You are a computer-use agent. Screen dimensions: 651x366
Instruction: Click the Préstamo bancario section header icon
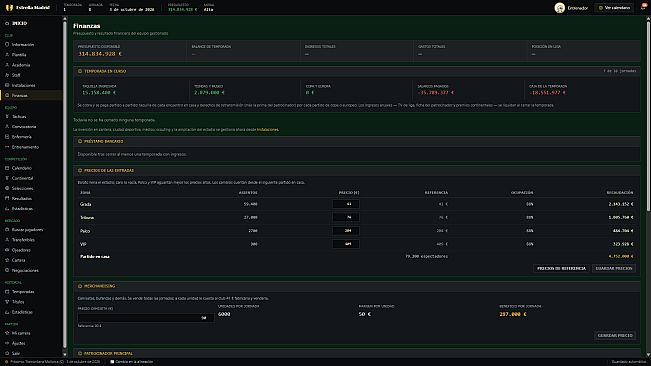point(80,142)
